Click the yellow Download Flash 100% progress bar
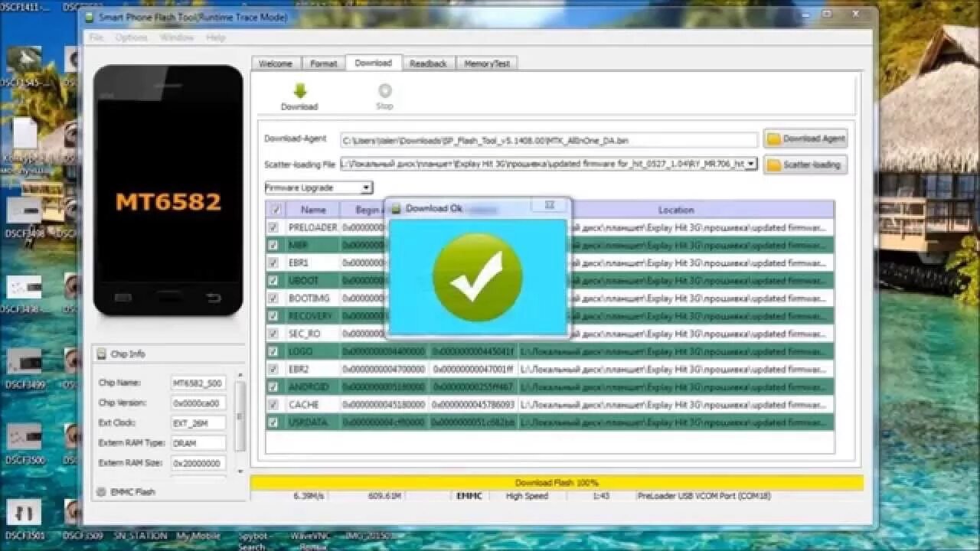This screenshot has height=551, width=980. (557, 483)
